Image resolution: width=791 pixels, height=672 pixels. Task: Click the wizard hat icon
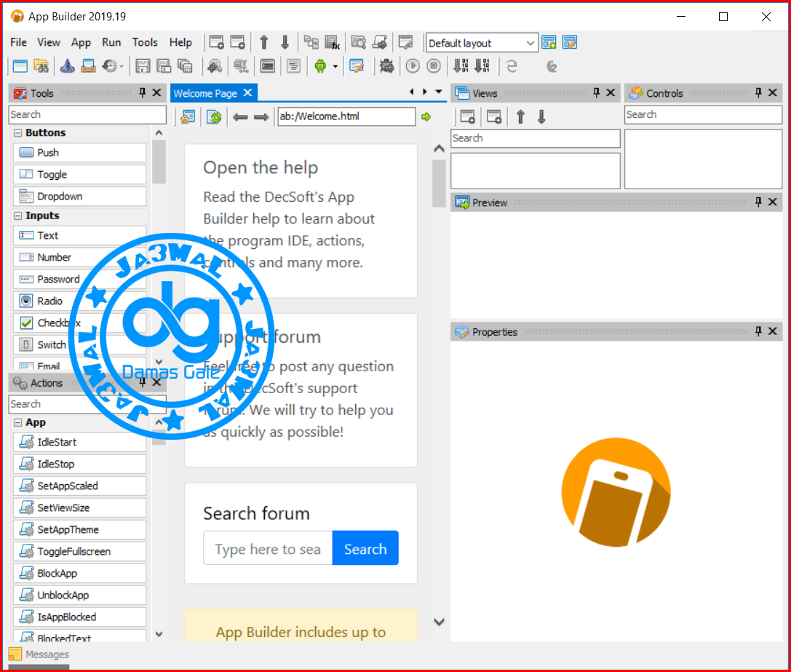point(67,66)
